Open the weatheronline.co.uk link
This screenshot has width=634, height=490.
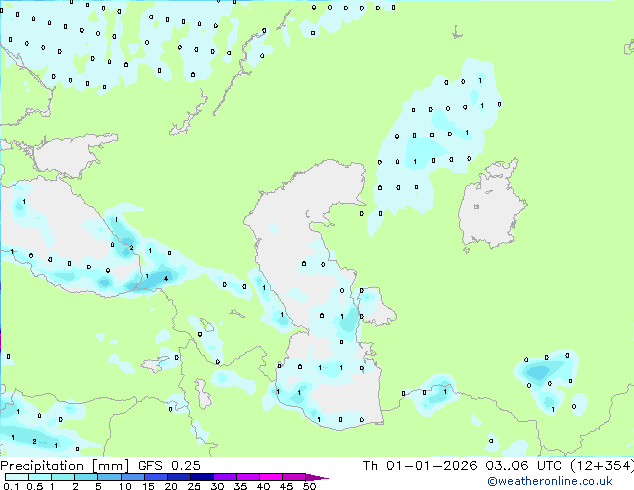(x=550, y=481)
